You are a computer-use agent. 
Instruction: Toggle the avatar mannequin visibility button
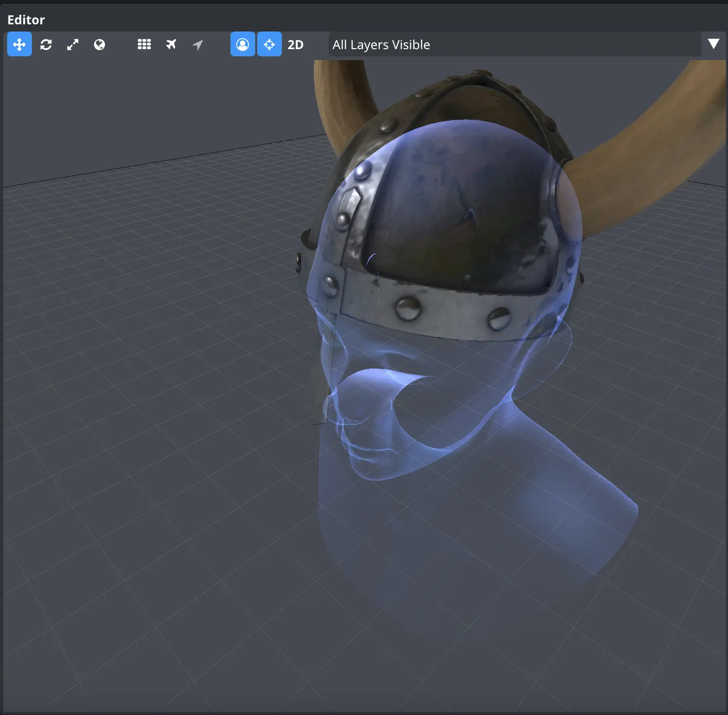tap(243, 44)
